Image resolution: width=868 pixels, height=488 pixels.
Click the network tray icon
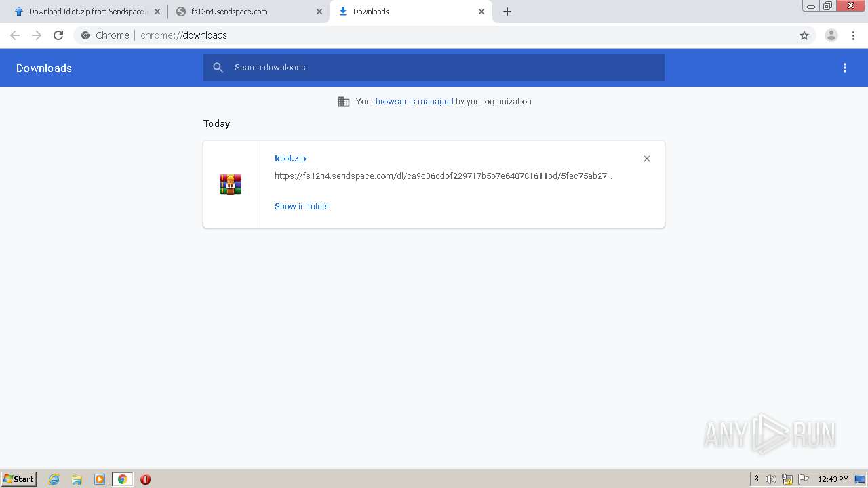tap(787, 479)
